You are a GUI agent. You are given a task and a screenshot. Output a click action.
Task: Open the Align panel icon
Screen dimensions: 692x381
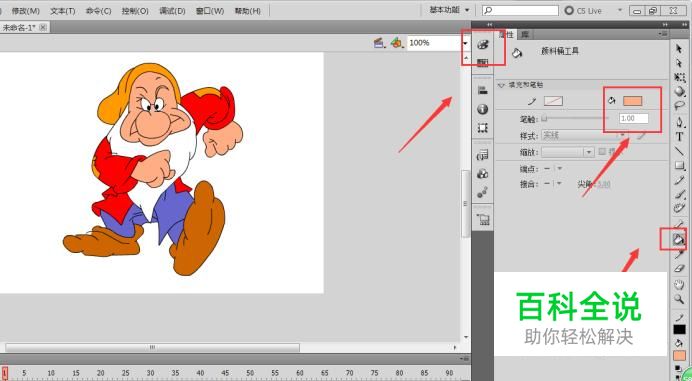[x=483, y=90]
